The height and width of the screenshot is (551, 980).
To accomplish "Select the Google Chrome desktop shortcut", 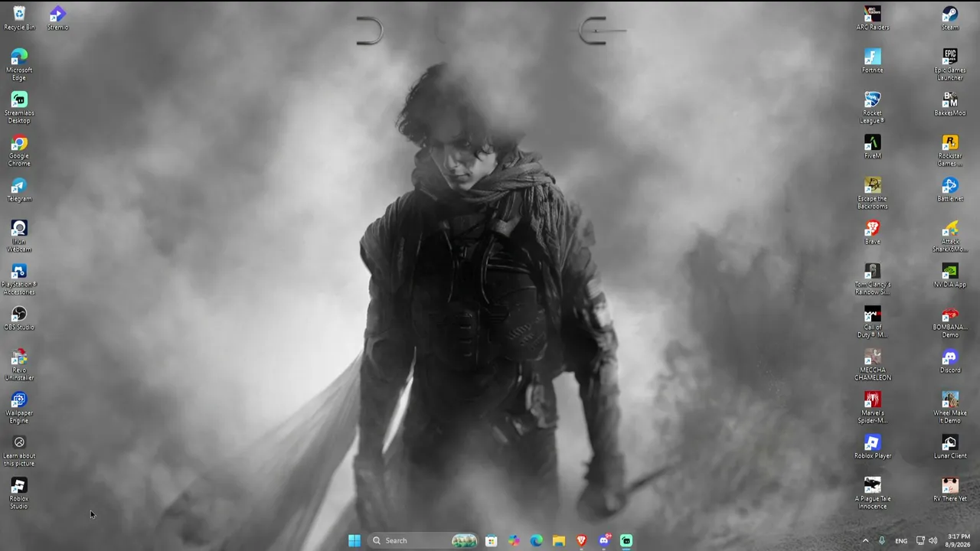I will click(x=19, y=151).
